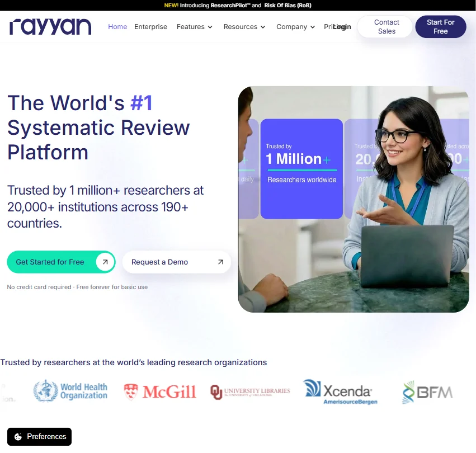This screenshot has width=476, height=453.
Task: Click 'Researchers worldwide' caption on card
Action: 301,180
